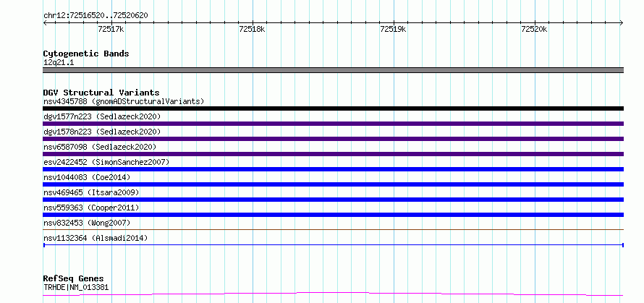Screen dimensions: 644x303
Task: Click the 72518k ruler tick label
Action: [252, 29]
